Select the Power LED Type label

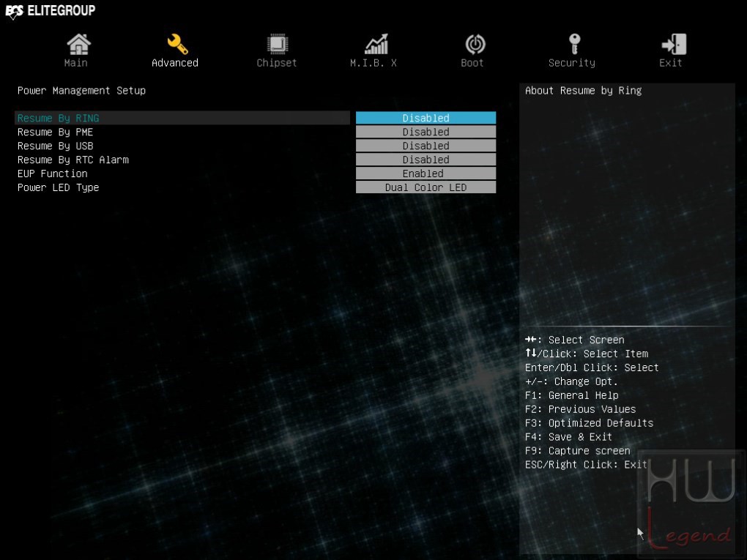click(x=58, y=187)
